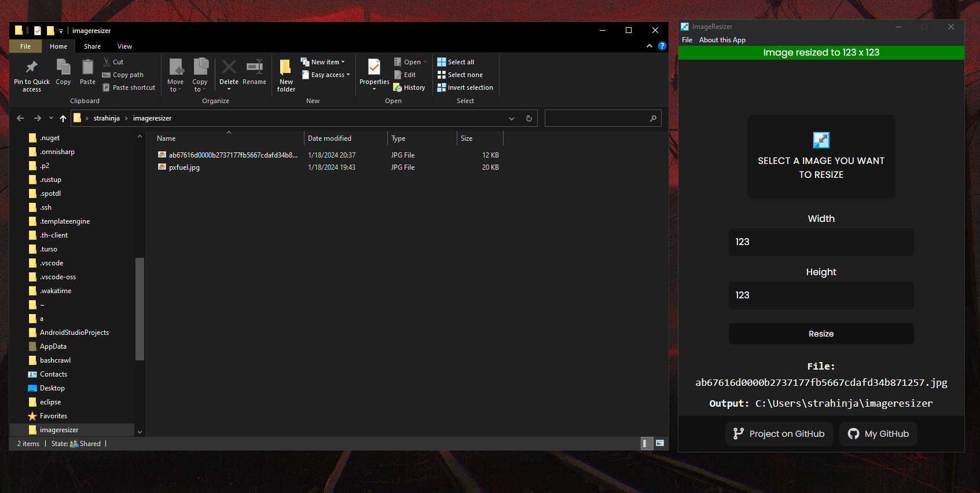Sort files by Name column
980x493 pixels.
point(229,138)
